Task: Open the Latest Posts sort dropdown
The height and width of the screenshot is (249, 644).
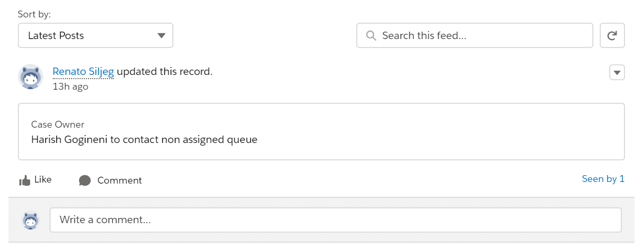Action: 95,36
